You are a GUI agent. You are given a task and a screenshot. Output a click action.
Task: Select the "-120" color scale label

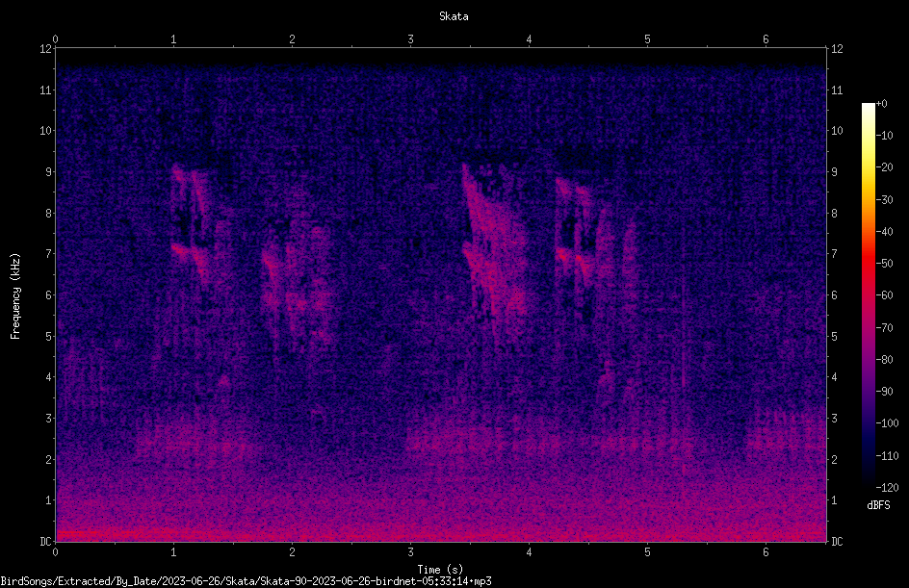pos(887,488)
